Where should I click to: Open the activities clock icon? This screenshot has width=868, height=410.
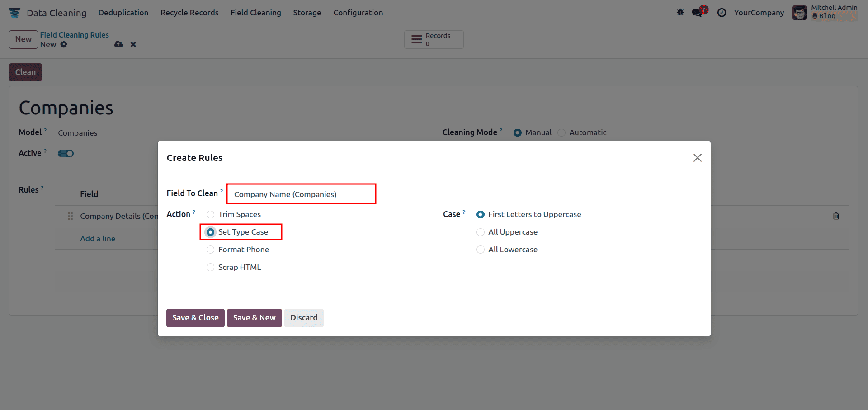(x=722, y=13)
